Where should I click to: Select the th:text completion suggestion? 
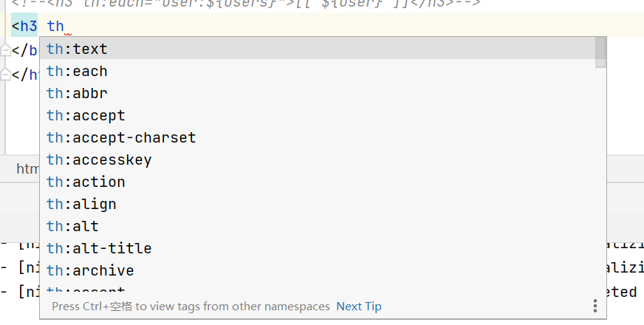pos(318,49)
